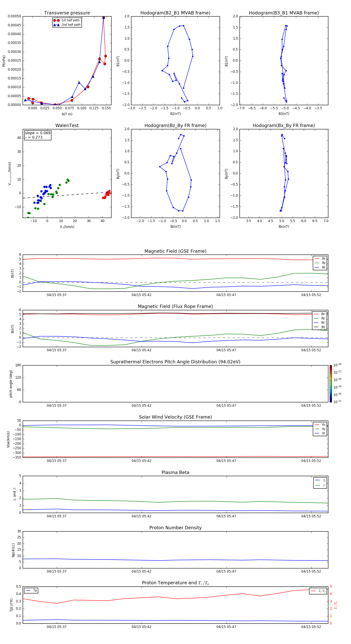Click the "Proton Temperature and Te/Tp" title
351x644 pixels.
[175, 583]
